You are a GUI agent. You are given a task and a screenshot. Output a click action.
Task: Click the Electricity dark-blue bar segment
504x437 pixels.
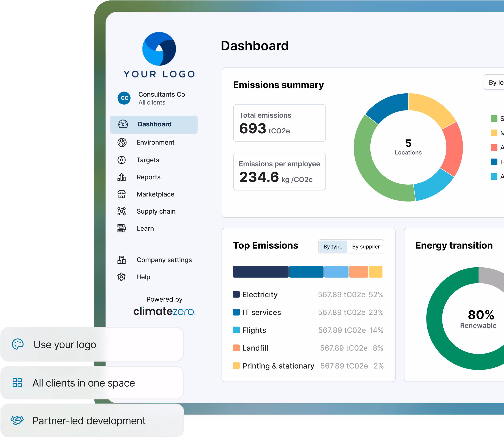point(261,271)
